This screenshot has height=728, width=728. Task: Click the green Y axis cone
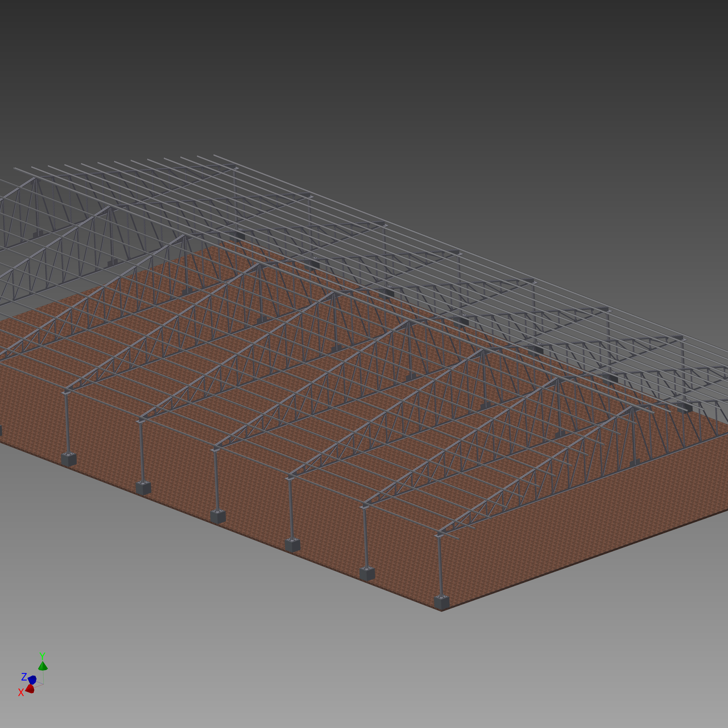[43, 666]
